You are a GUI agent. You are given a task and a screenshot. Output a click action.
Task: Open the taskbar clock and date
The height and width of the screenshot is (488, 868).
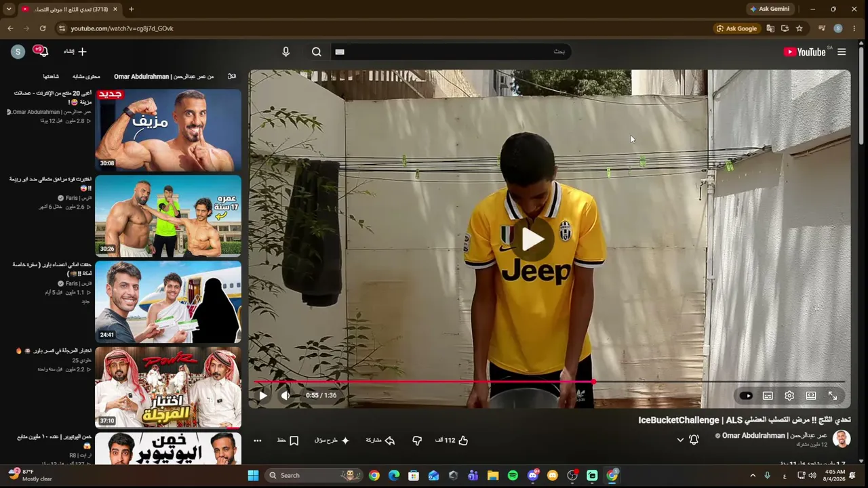click(x=835, y=475)
